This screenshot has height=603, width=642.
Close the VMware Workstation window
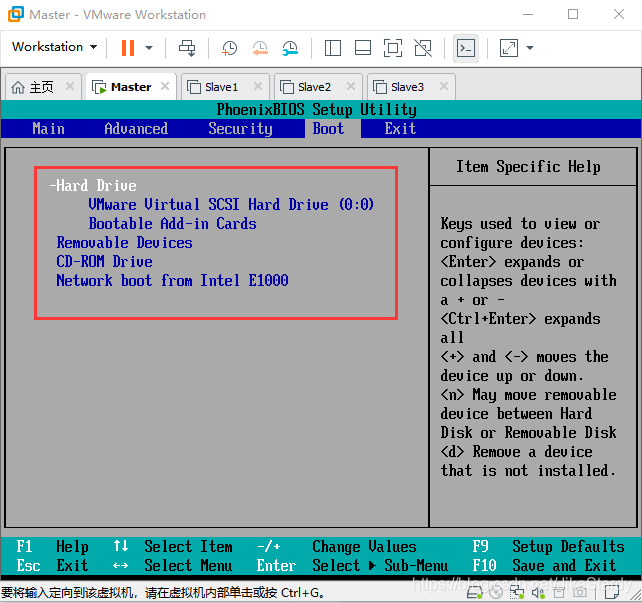point(619,14)
